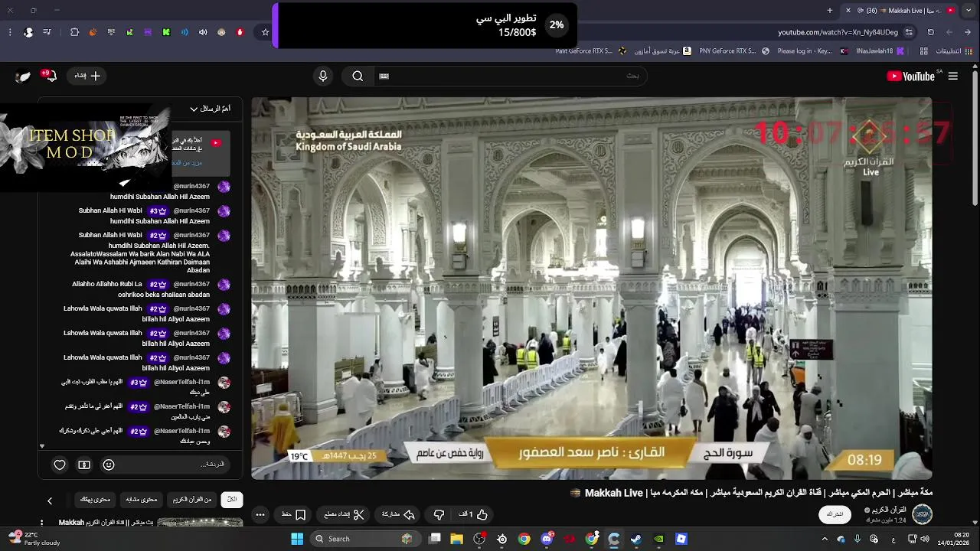
Task: Focus the YouTube search text field
Action: 509,76
